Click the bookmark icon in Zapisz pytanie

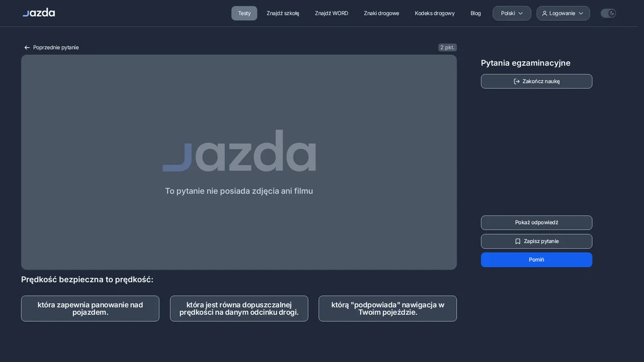pos(518,241)
